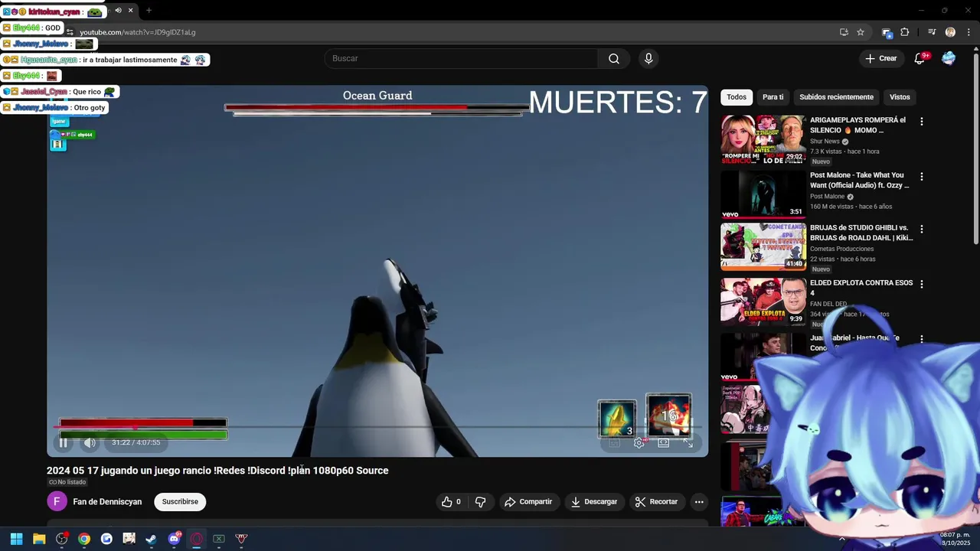This screenshot has width=980, height=551.
Task: Open the Crear menu
Action: [x=880, y=59]
